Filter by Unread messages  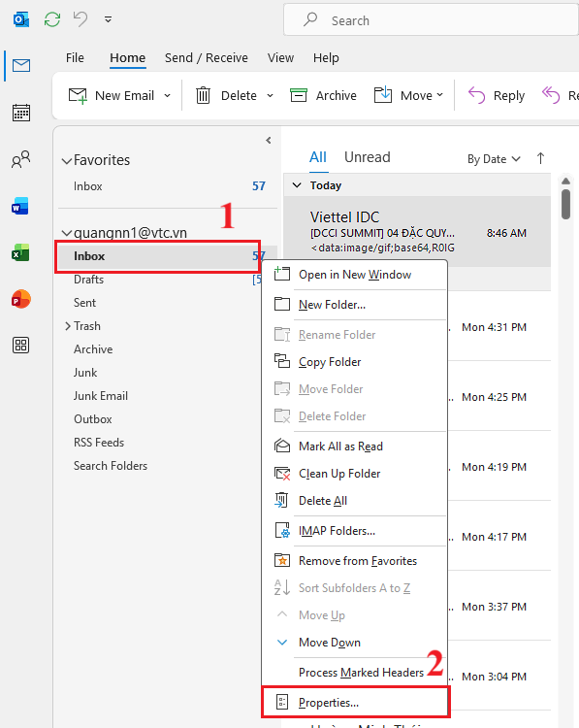[x=367, y=157]
